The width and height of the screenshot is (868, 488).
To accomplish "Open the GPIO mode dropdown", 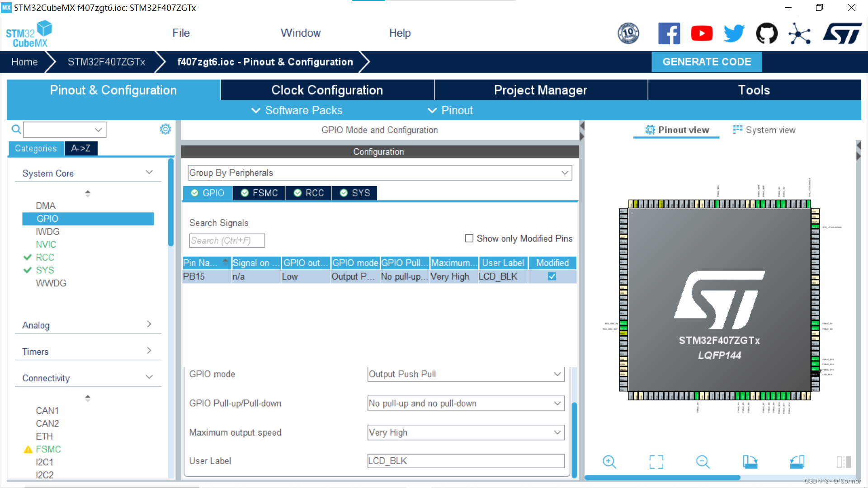I will 466,374.
